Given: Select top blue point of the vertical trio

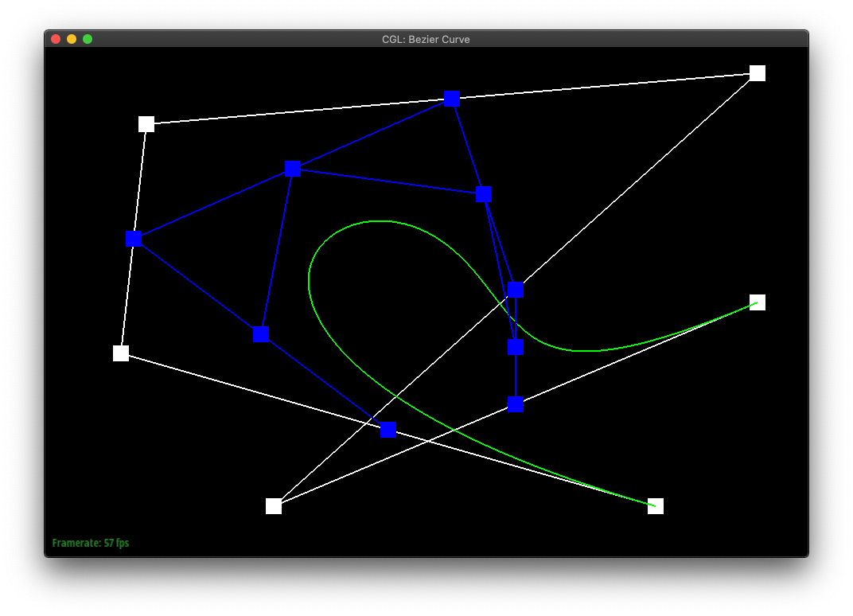Looking at the screenshot, I should (x=516, y=290).
